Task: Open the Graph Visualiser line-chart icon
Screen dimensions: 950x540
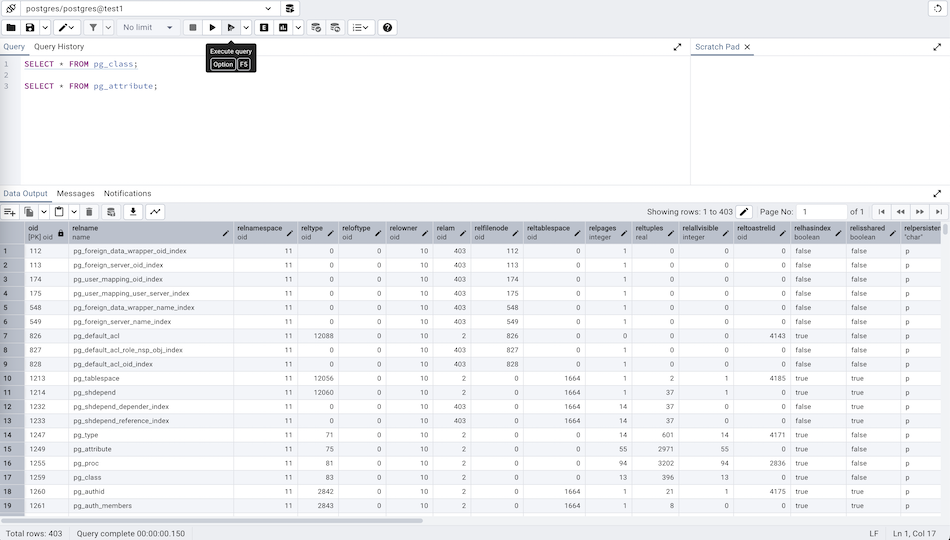Action: point(155,212)
